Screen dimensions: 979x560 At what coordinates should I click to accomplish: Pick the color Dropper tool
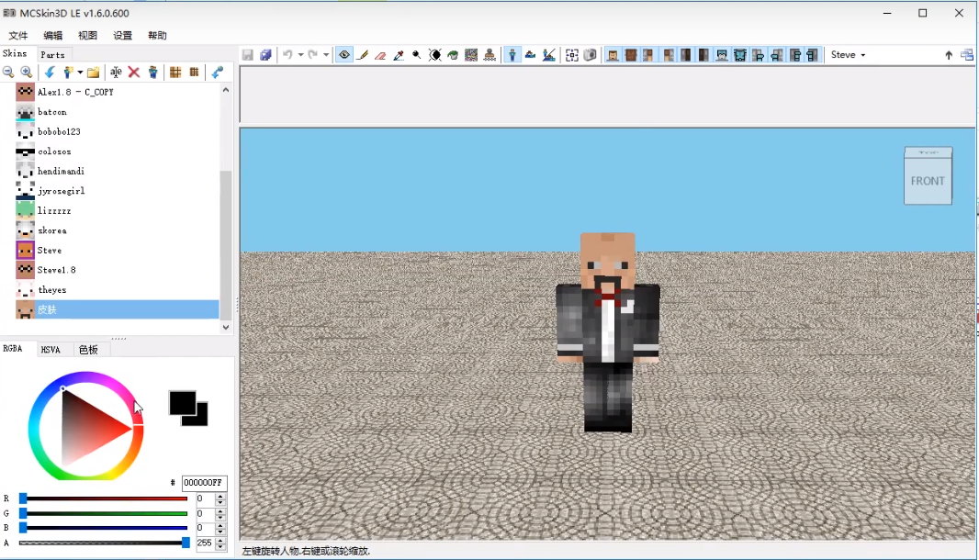click(x=399, y=55)
